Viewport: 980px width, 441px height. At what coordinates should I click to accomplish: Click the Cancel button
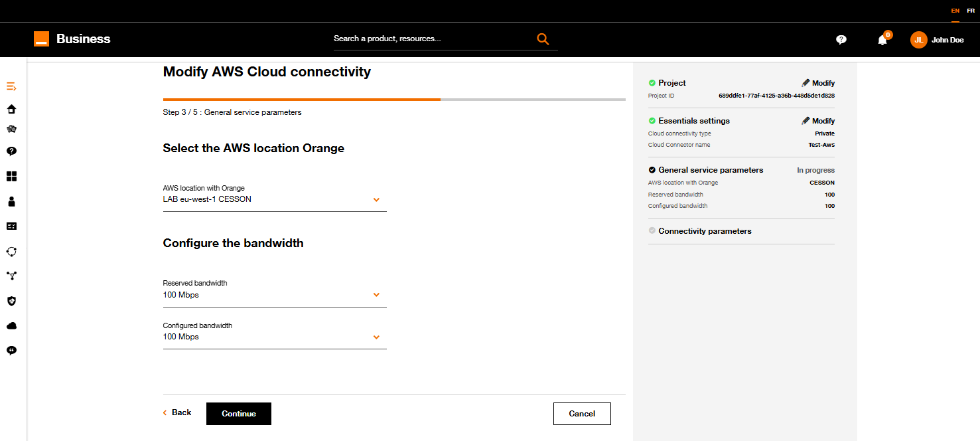tap(582, 414)
